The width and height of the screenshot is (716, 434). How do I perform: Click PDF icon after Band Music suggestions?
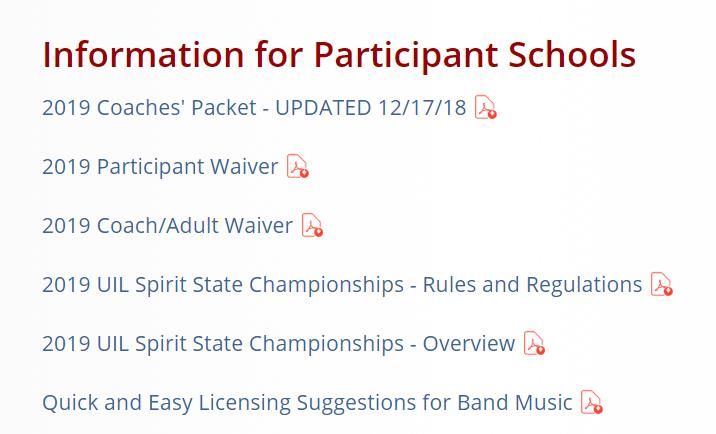[592, 402]
